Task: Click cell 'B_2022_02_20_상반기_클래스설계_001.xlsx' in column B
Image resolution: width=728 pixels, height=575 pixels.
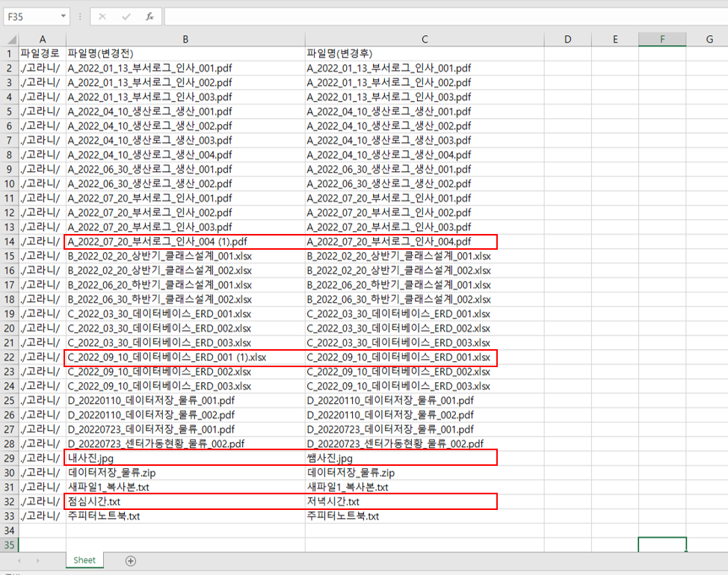Action: point(185,256)
